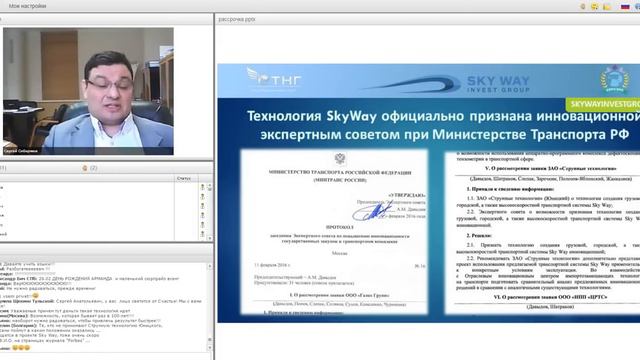Click chat message 'ДЕНЬ РОЖДЕНИЯ АРМАНДА'
This screenshot has height=360, width=640.
click(x=90, y=278)
